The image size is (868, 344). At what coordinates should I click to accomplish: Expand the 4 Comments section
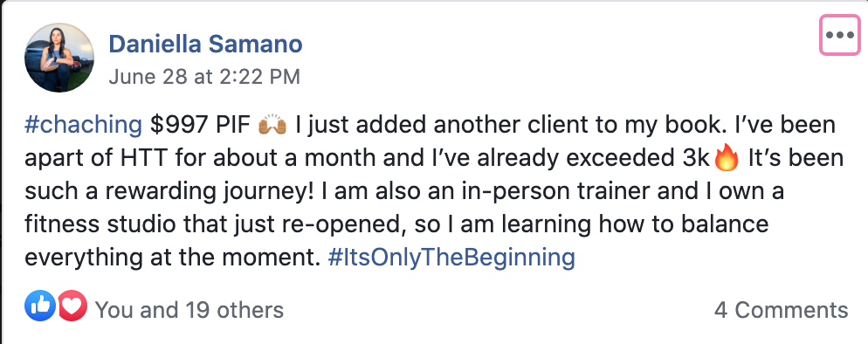tap(781, 310)
